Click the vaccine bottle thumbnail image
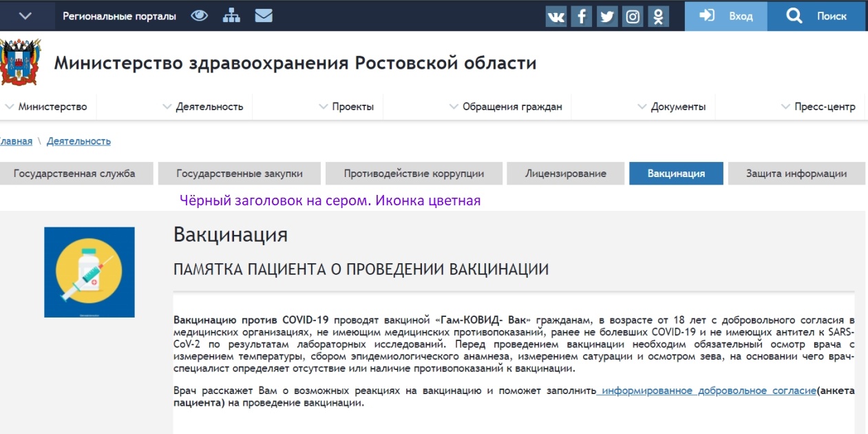This screenshot has height=434, width=868. pos(89,272)
